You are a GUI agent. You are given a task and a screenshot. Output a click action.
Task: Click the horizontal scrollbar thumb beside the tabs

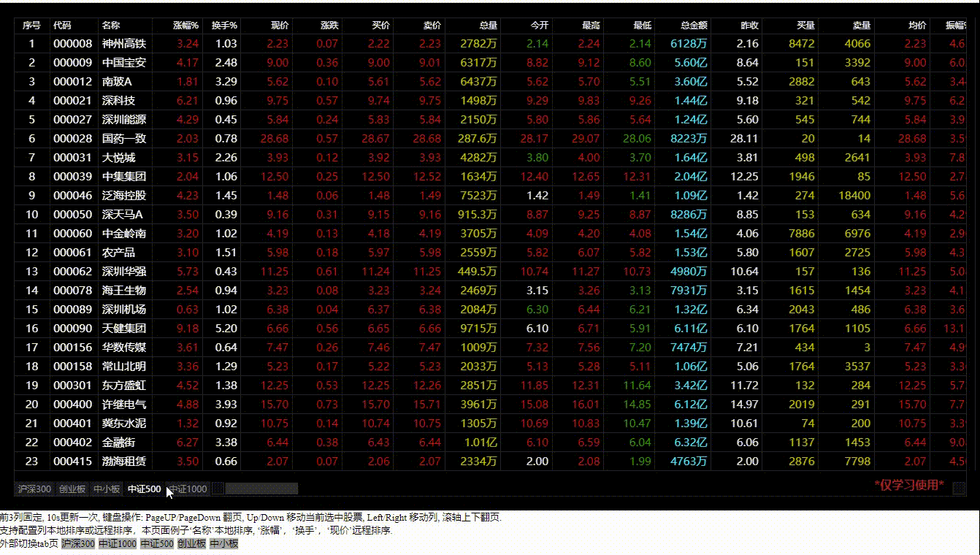[261, 489]
